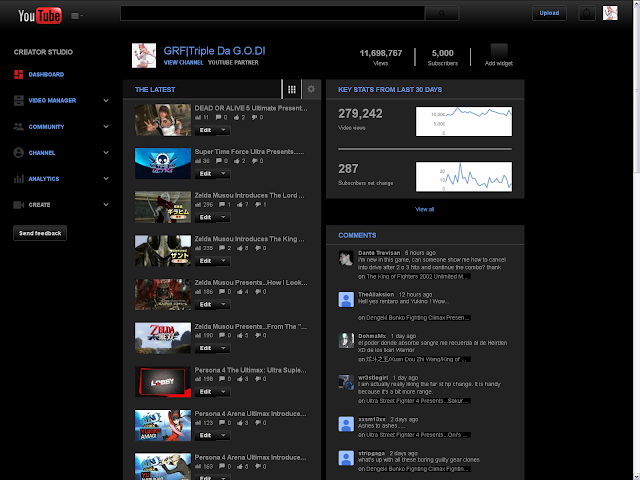Viewport: 640px width, 480px height.
Task: Expand the Channel section chevron
Action: click(x=106, y=153)
